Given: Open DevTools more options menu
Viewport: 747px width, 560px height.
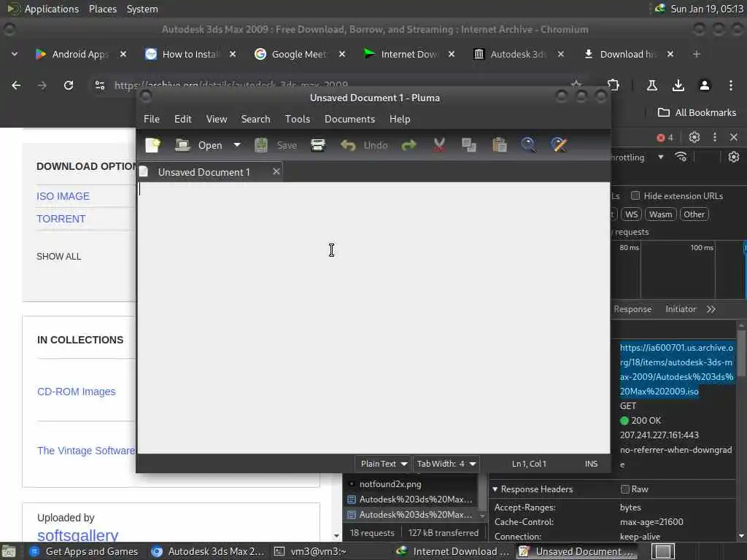Looking at the screenshot, I should (x=715, y=138).
